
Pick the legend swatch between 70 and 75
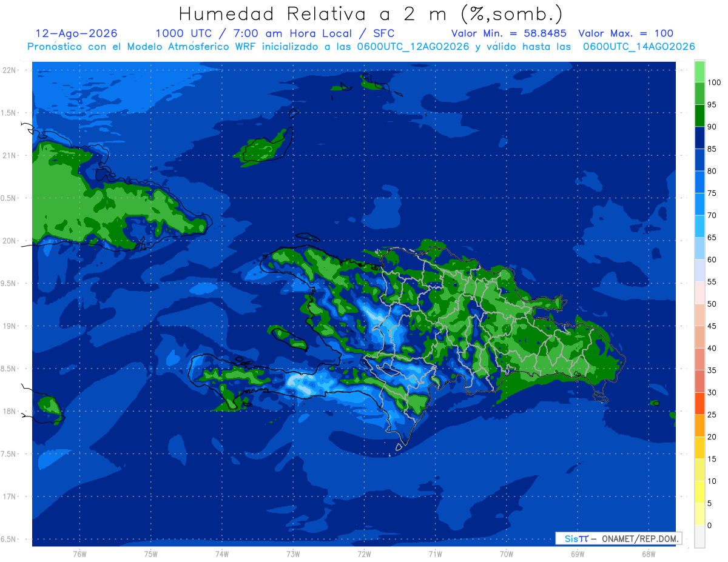coord(699,204)
